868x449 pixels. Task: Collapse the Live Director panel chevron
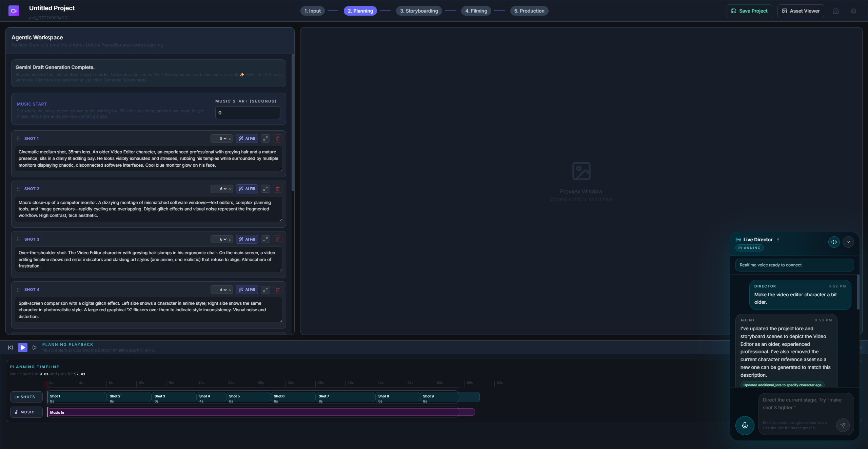point(848,242)
